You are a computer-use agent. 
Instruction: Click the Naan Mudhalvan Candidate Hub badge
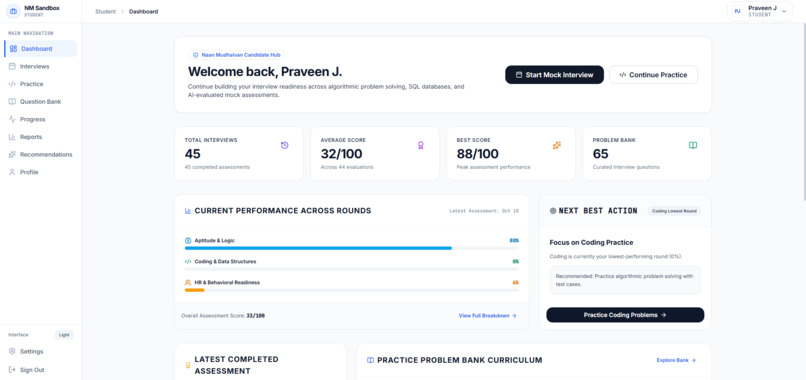pos(236,55)
